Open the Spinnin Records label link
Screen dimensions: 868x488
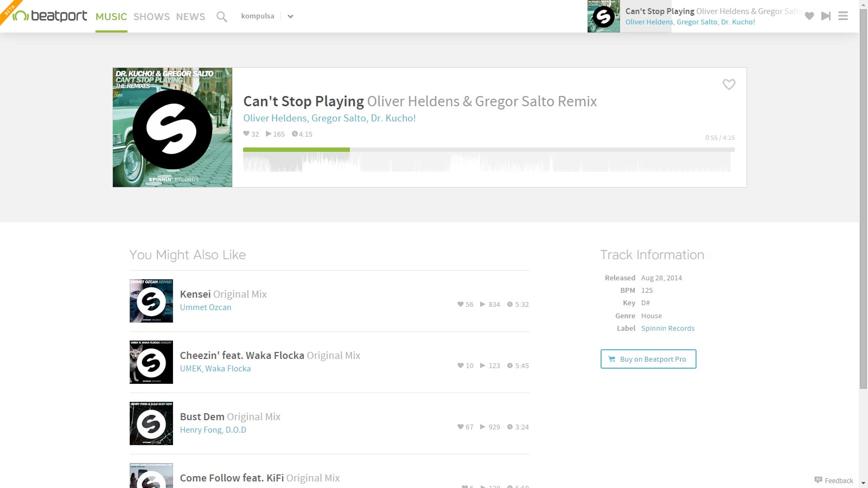(667, 329)
